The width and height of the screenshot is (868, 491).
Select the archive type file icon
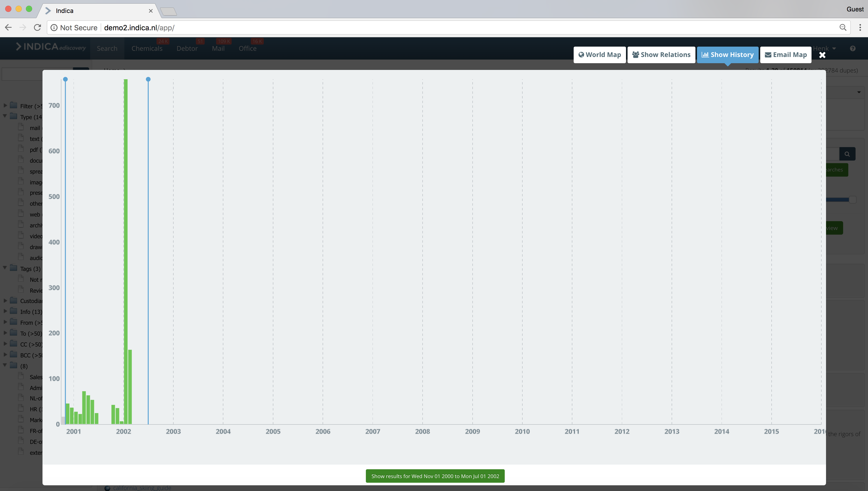click(21, 224)
